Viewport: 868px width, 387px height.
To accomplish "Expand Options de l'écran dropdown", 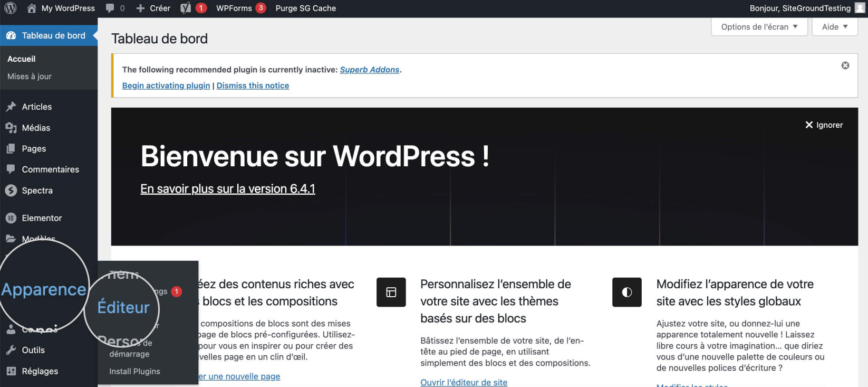I will point(759,27).
